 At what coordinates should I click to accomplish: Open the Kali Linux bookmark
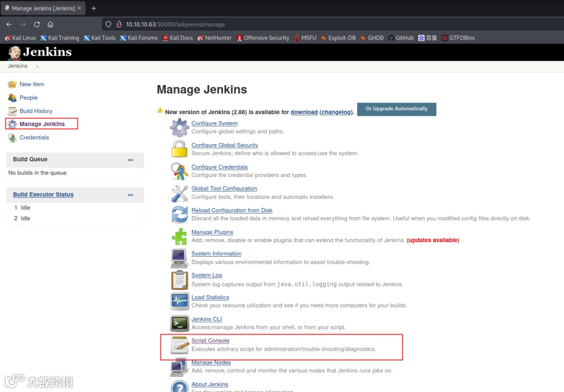[20, 38]
